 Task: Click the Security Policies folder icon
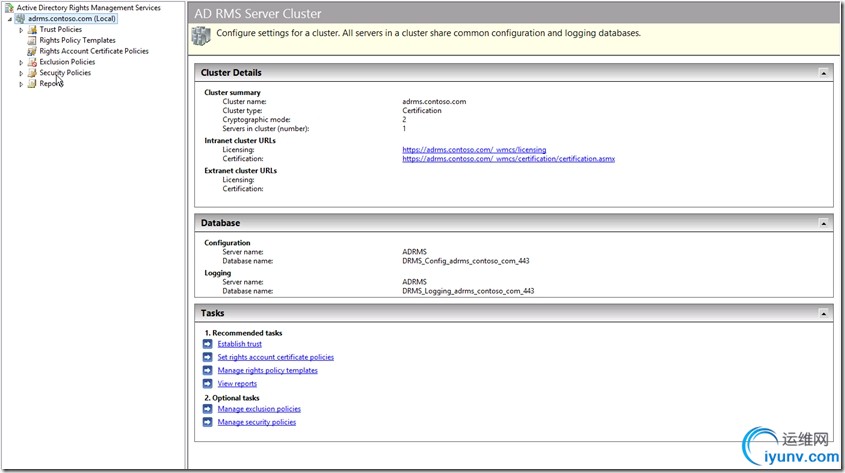32,73
